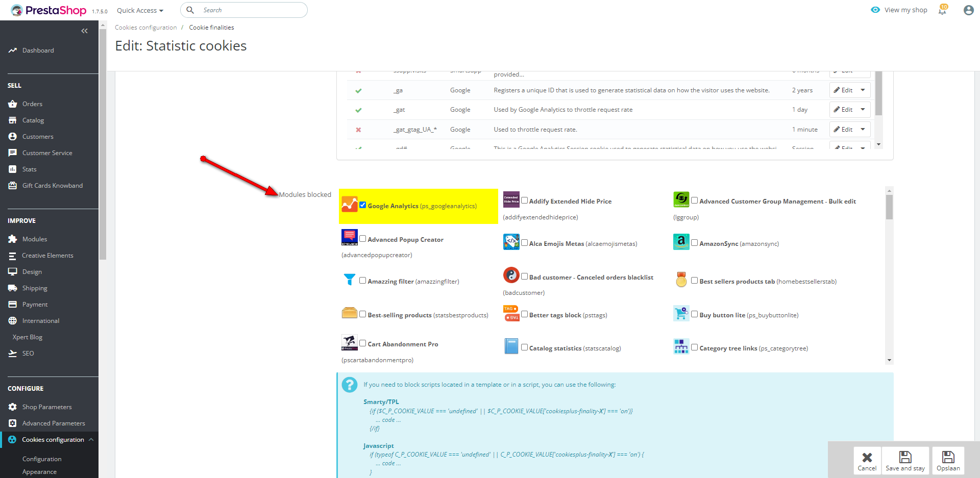The height and width of the screenshot is (478, 980).
Task: Check Advanced Customer Group Management checkbox
Action: click(x=695, y=200)
